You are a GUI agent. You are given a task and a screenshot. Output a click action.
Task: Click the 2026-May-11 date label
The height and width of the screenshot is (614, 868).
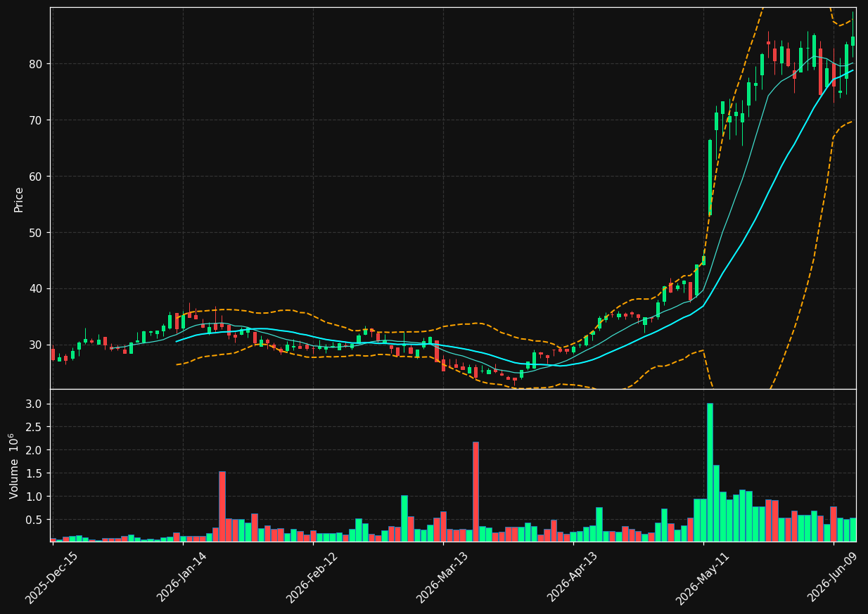pyautogui.click(x=702, y=577)
